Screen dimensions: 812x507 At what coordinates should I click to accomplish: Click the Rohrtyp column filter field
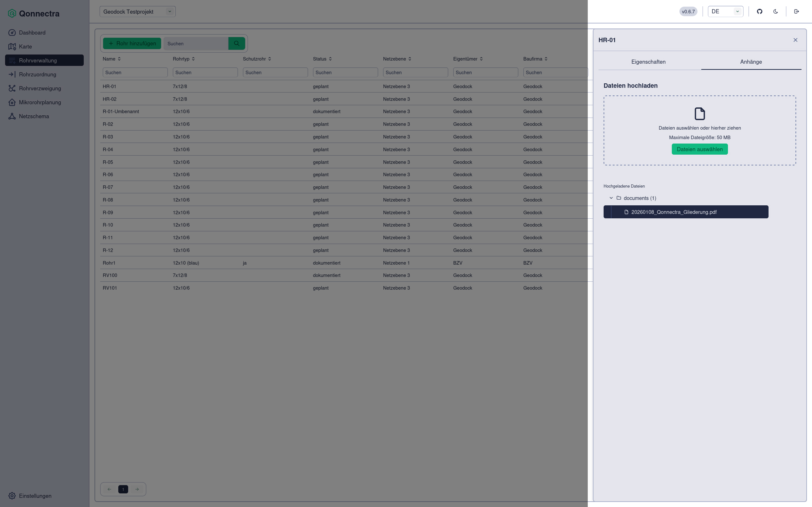pos(205,73)
